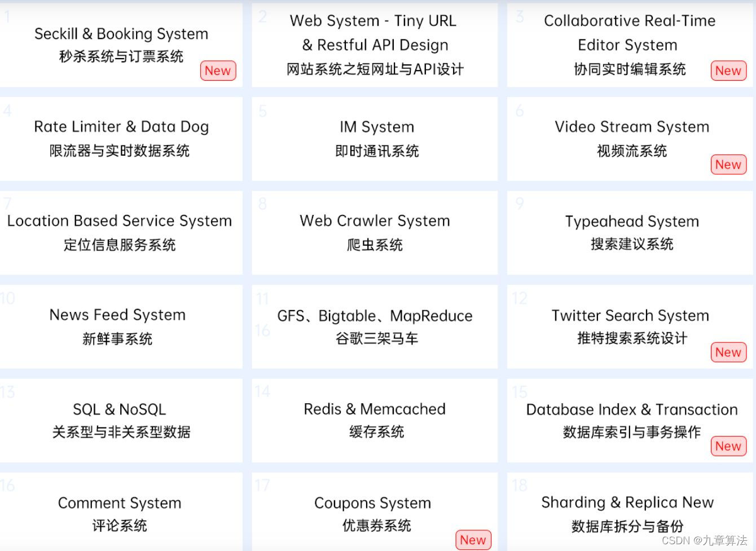
Task: Click the subtitle text 视频流系统
Action: click(632, 151)
